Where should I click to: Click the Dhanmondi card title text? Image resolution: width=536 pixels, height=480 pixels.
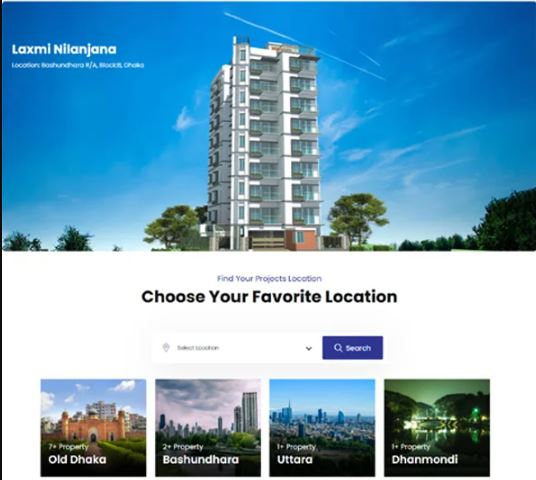pos(425,459)
